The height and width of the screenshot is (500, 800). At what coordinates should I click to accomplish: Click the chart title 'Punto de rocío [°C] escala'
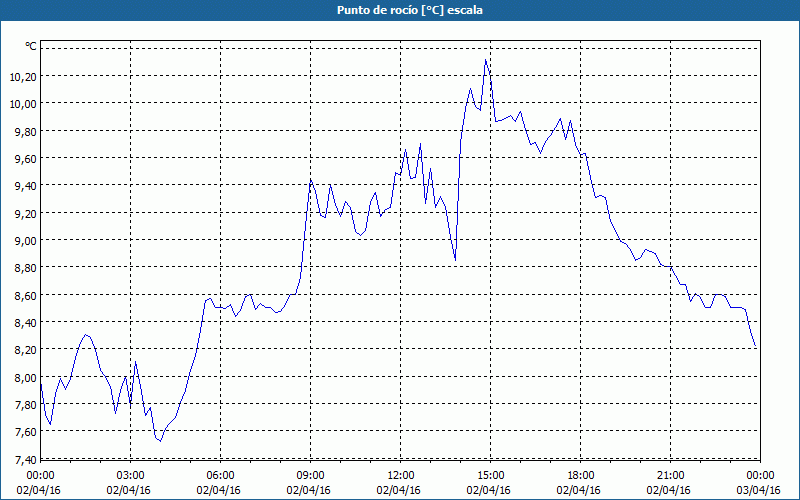(x=410, y=10)
